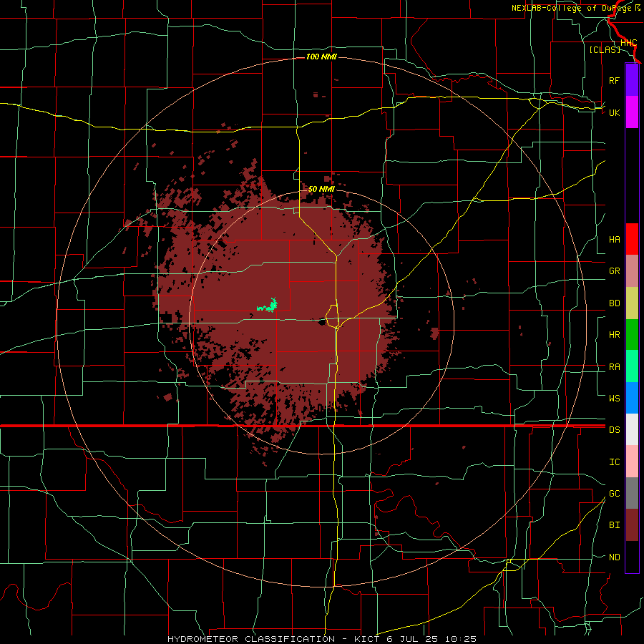Click the WS legend label

(614, 398)
